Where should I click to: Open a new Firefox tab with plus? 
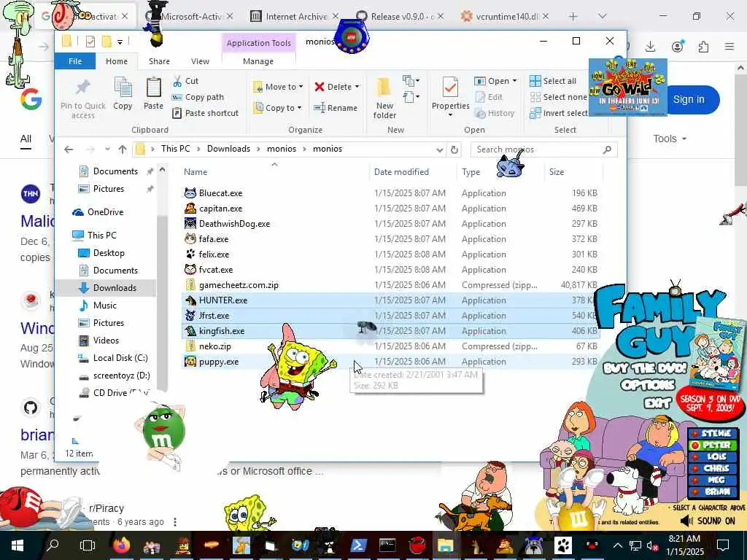(x=573, y=17)
